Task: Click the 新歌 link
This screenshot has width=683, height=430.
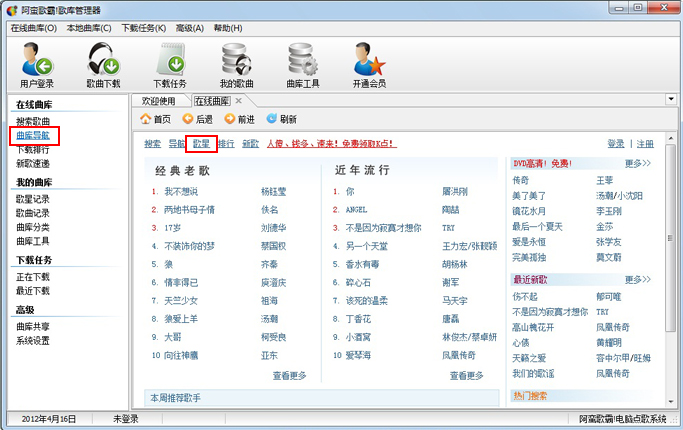Action: [250, 144]
